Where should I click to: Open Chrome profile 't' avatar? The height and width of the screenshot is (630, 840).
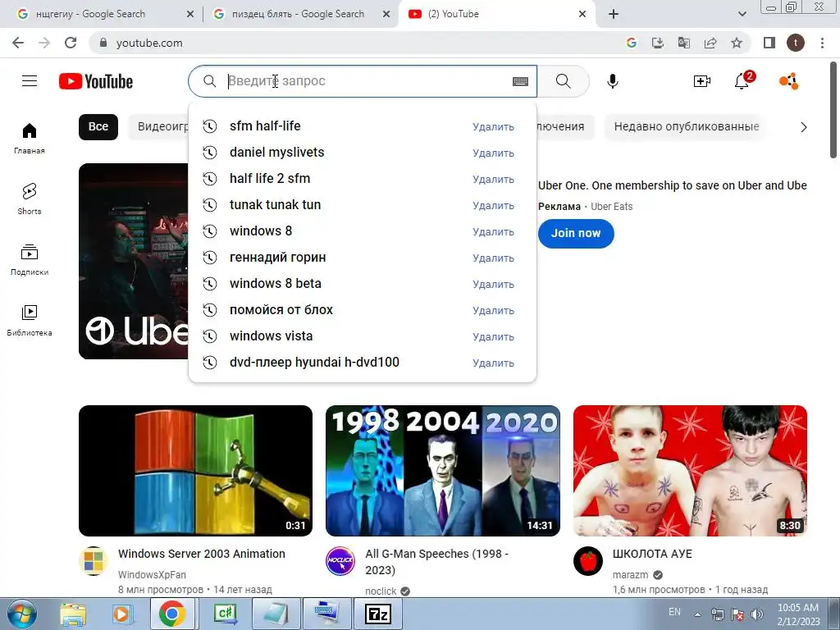[796, 43]
